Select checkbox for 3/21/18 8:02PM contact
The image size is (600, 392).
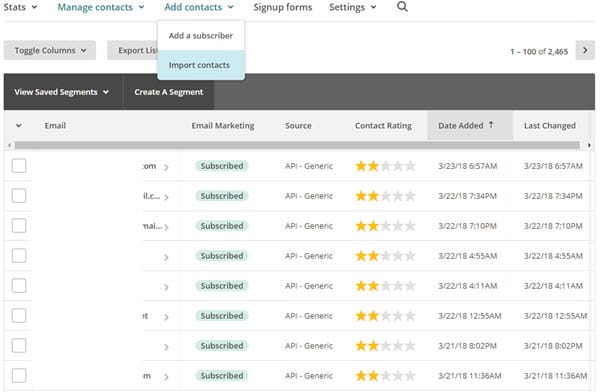point(19,345)
